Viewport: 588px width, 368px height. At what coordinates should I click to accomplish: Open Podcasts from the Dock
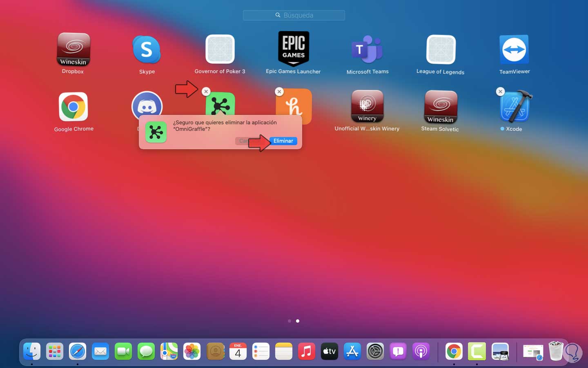(421, 351)
